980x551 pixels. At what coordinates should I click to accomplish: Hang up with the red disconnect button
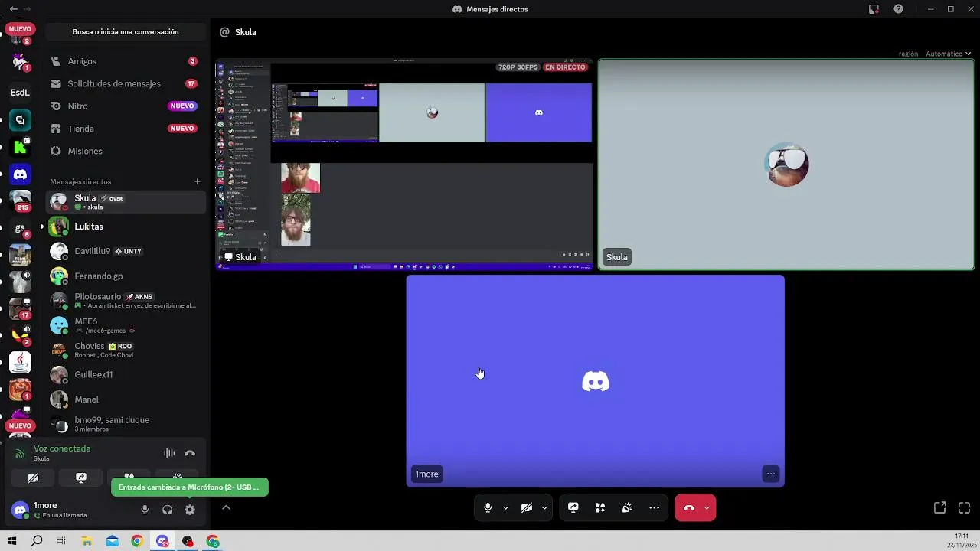pos(688,507)
